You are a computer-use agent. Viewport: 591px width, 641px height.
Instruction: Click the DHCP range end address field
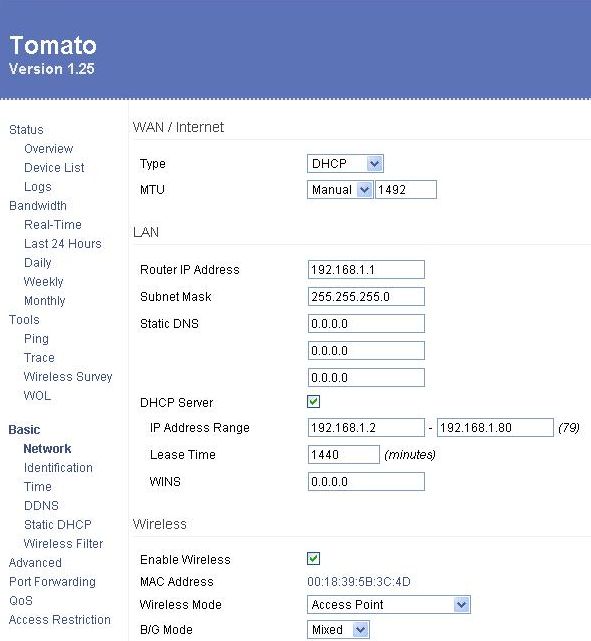495,428
